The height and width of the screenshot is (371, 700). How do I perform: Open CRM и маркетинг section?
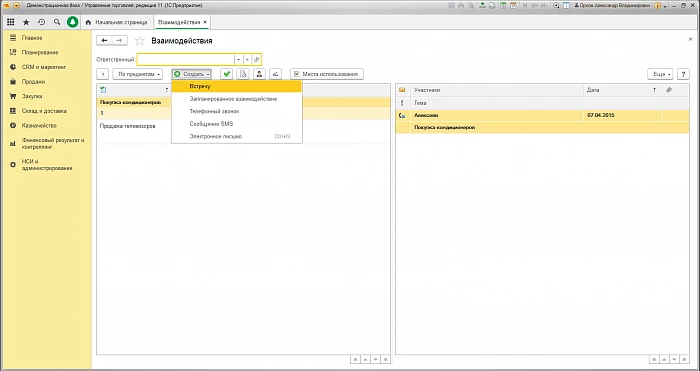pos(44,67)
